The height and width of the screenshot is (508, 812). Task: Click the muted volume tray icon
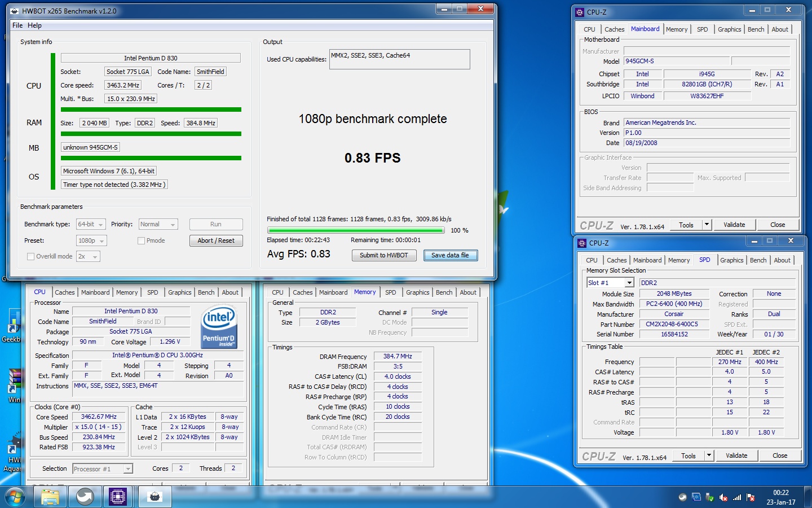tap(723, 497)
